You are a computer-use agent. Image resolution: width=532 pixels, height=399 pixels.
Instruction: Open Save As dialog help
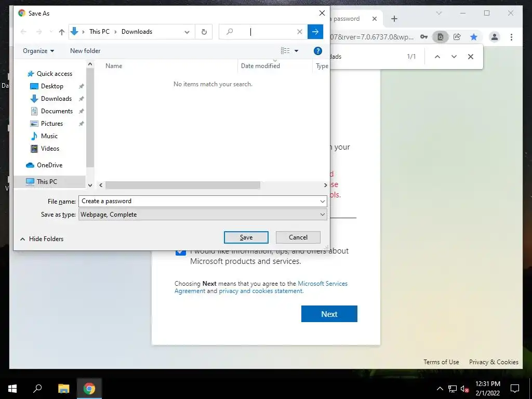click(317, 51)
